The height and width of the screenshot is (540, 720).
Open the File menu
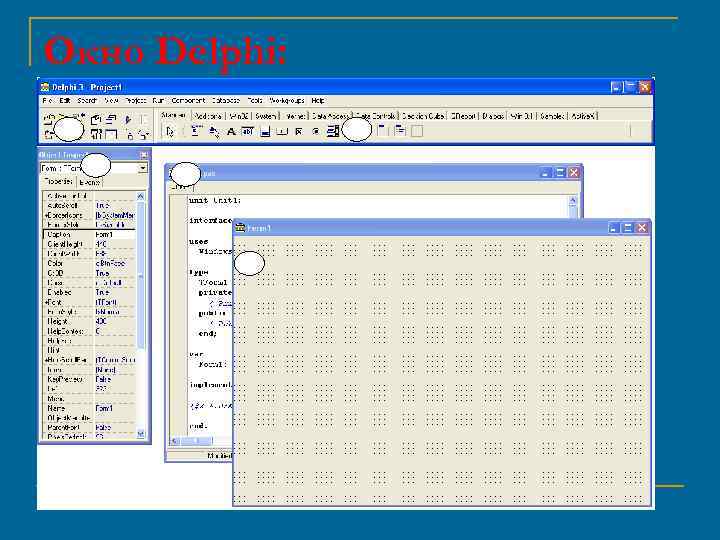(48, 101)
